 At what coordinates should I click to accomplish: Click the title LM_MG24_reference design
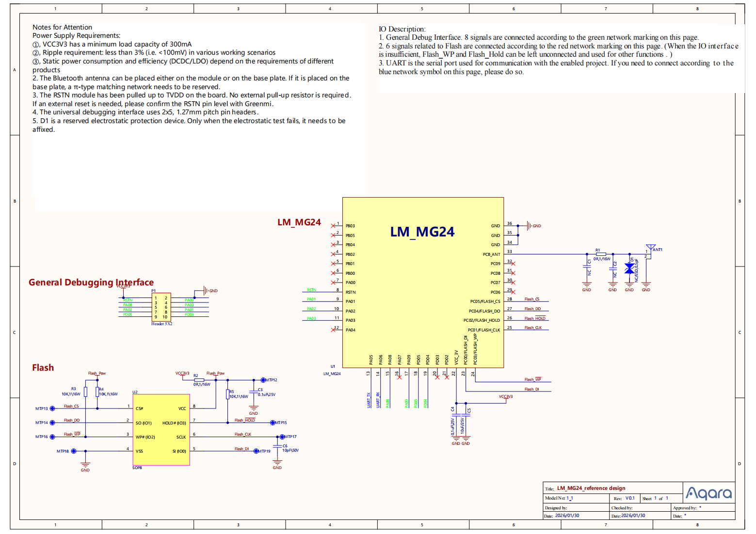591,488
